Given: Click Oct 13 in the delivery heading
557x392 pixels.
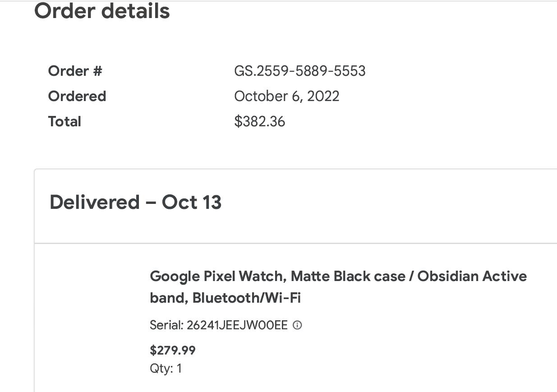Looking at the screenshot, I should 192,202.
